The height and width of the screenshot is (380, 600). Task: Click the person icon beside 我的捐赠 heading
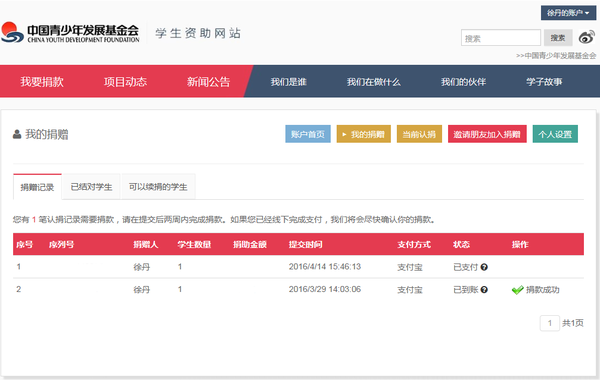17,134
